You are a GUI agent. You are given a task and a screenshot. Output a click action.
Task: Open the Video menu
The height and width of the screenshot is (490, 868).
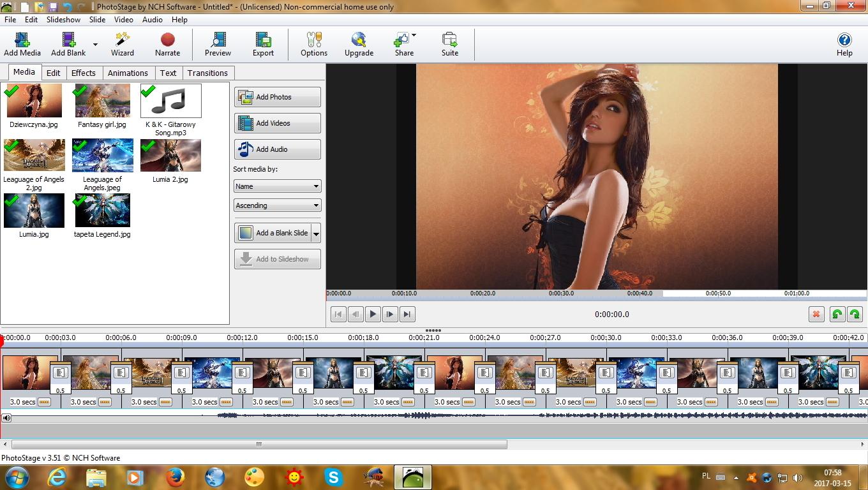[x=123, y=20]
